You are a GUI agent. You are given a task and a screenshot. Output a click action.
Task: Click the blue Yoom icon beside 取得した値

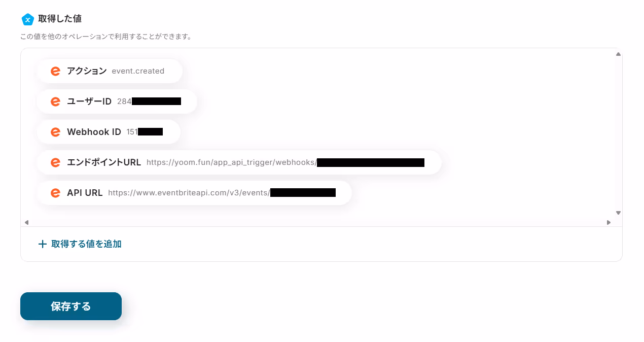27,19
